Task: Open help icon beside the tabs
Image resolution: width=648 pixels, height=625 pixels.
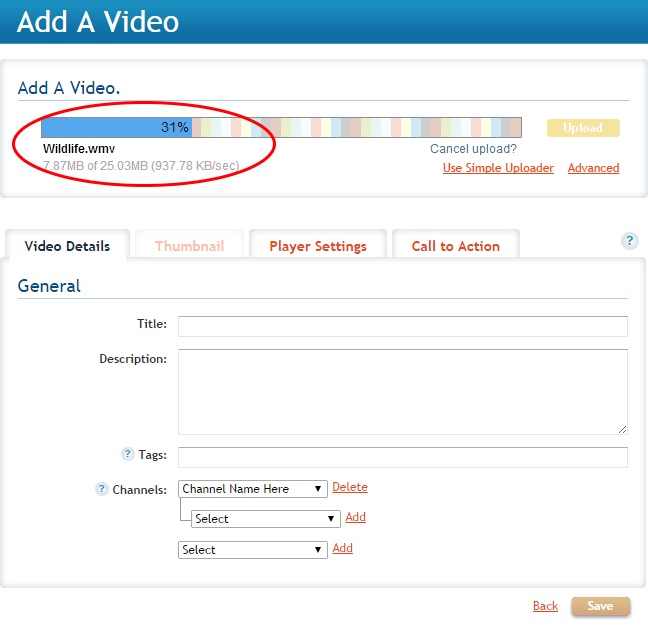Action: click(x=629, y=241)
